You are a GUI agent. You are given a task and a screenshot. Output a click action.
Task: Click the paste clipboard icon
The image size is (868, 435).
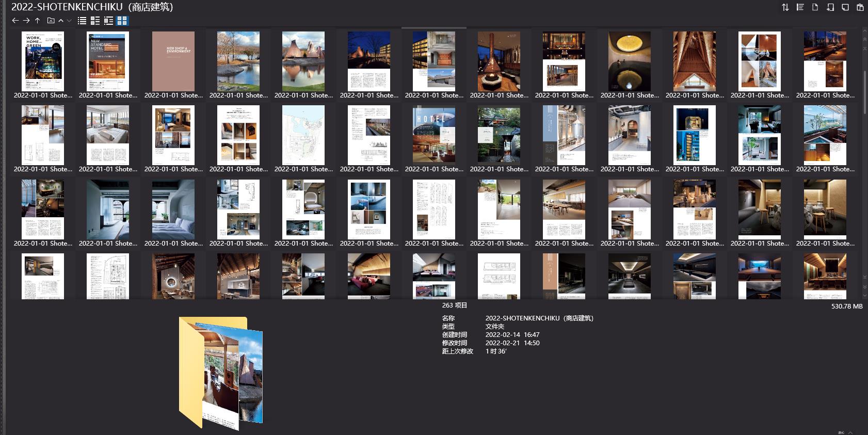coord(860,7)
